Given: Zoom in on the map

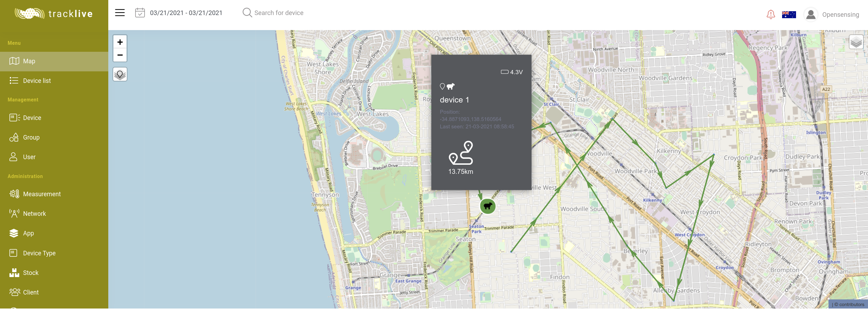Looking at the screenshot, I should 120,42.
